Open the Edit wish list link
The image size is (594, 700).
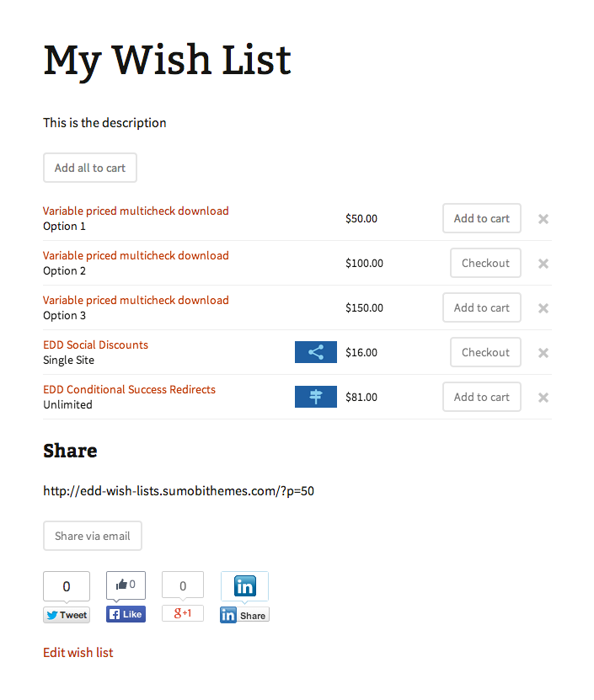(78, 653)
